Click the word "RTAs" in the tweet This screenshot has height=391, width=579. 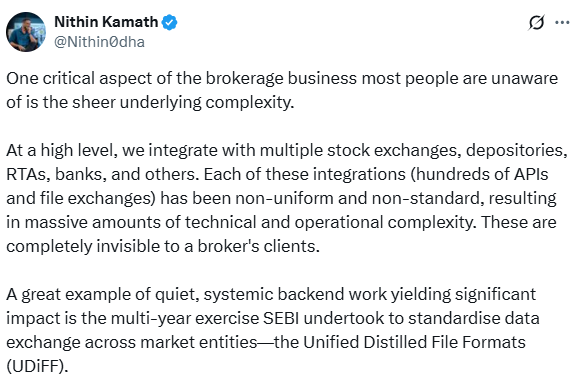(x=28, y=174)
